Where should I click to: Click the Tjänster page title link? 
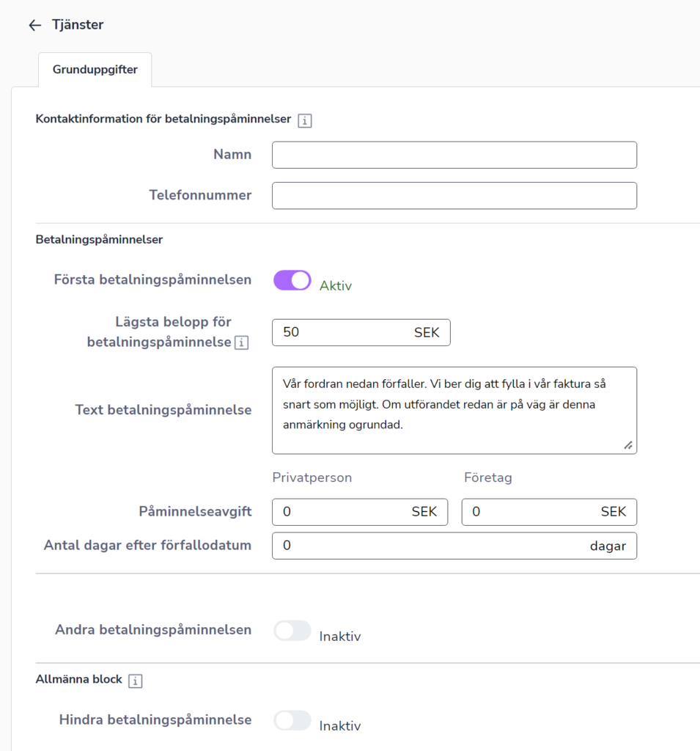point(78,25)
